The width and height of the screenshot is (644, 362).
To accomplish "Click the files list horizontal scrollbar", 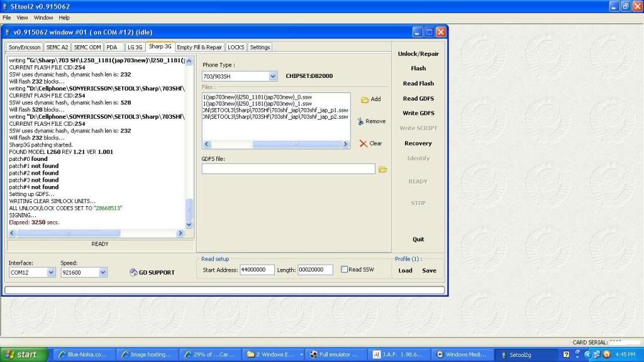I will pos(277,144).
